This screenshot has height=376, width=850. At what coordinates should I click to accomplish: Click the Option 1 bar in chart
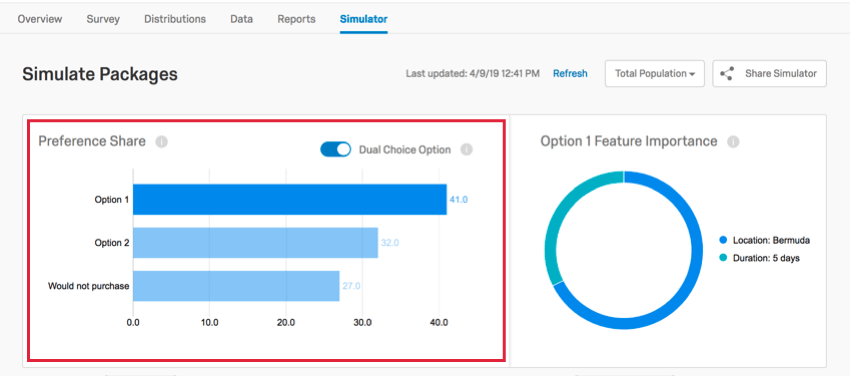click(x=290, y=199)
